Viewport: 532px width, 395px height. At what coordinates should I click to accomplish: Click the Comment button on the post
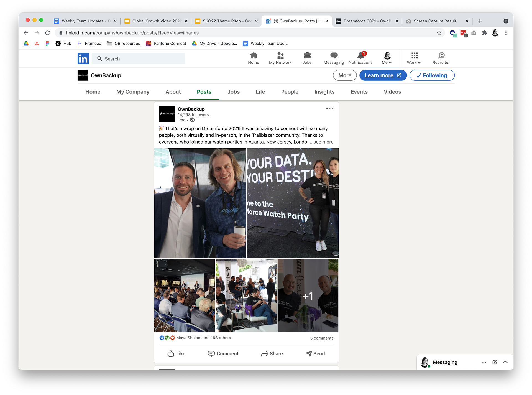click(223, 353)
